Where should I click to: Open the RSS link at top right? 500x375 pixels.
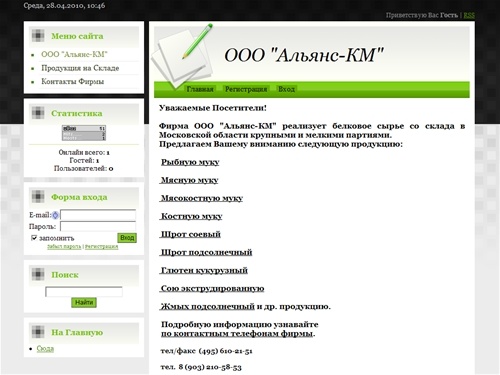click(x=469, y=15)
